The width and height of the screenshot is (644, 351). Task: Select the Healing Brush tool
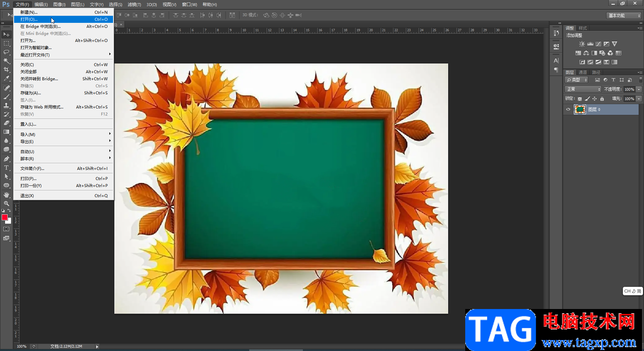[x=6, y=88]
